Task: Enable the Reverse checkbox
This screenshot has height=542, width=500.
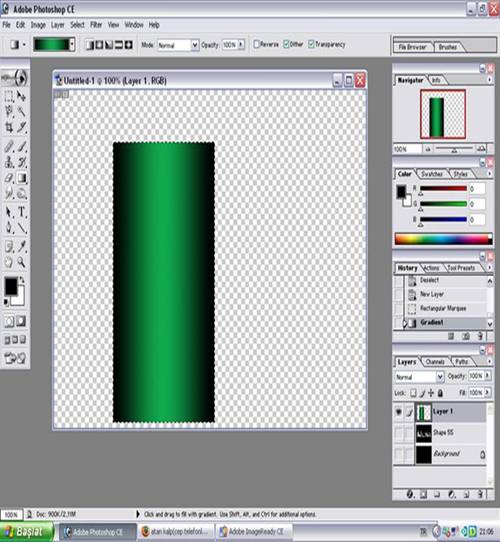Action: 257,44
